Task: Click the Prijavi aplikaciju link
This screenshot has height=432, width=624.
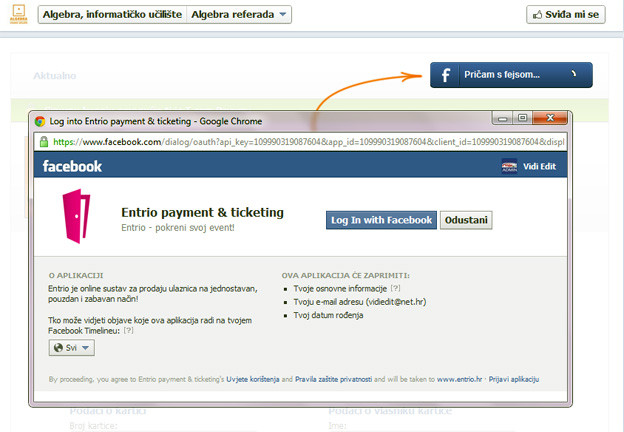Action: pos(514,379)
